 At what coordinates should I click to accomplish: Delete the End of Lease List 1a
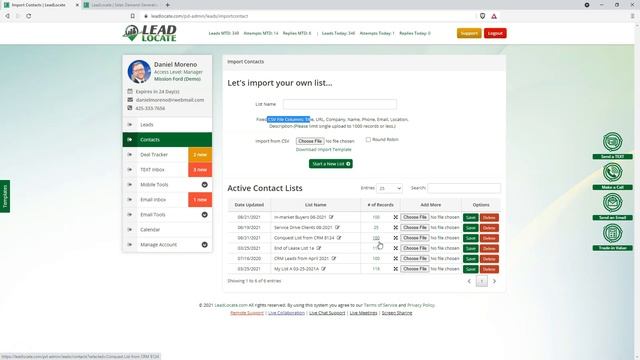(x=489, y=249)
